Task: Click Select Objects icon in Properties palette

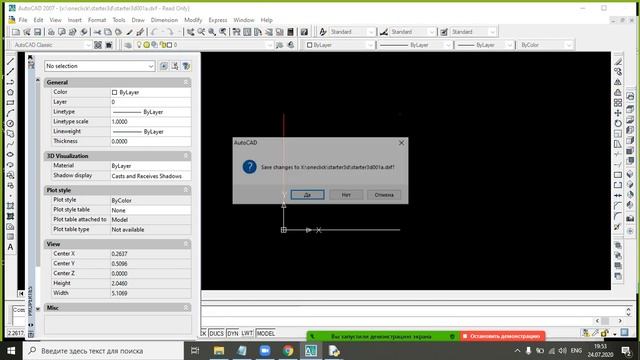Action: (175, 66)
